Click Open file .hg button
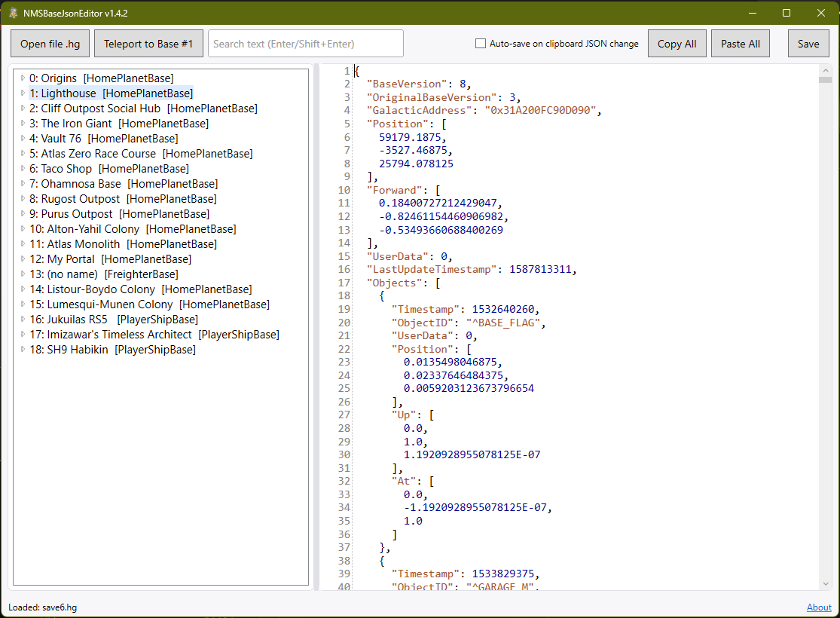The image size is (840, 618). [50, 44]
